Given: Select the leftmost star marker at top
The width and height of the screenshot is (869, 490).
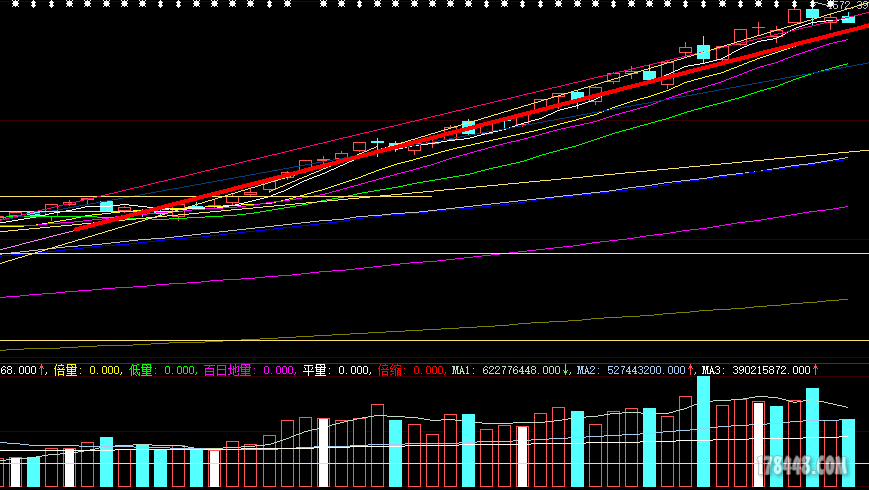Looking at the screenshot, I should point(8,3).
